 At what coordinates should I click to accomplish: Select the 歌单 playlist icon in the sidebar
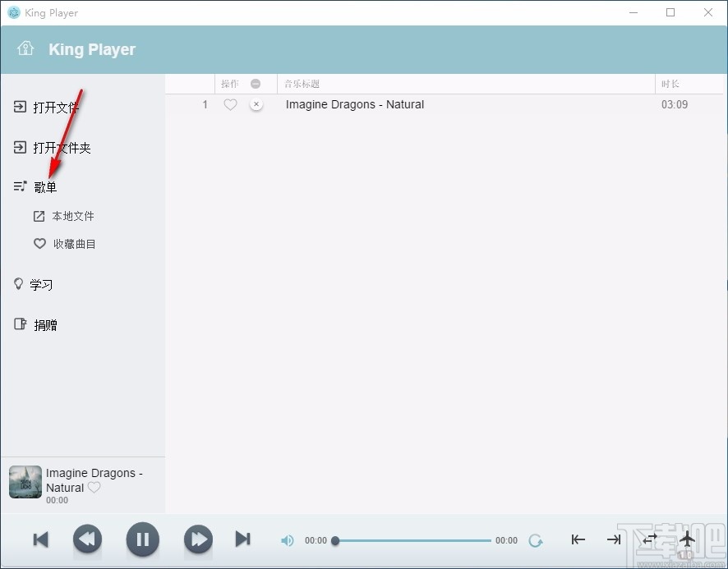(x=19, y=186)
